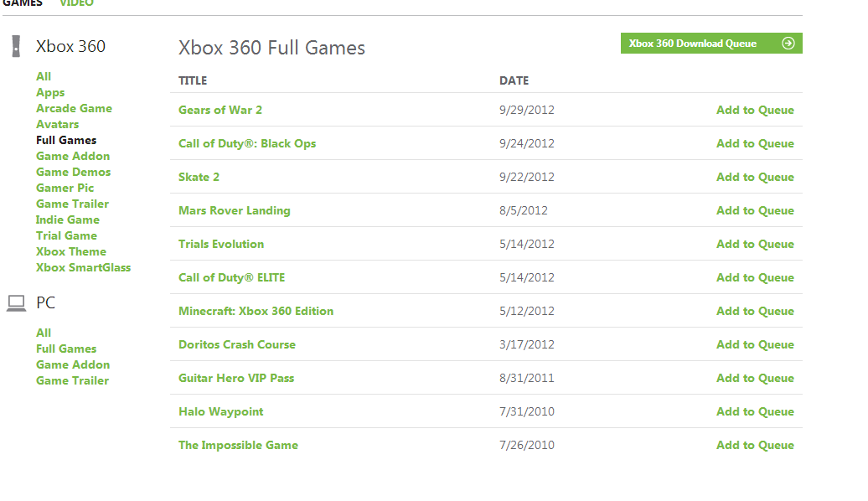The image size is (868, 501).
Task: Select Game Demos in the sidebar
Action: 74,172
